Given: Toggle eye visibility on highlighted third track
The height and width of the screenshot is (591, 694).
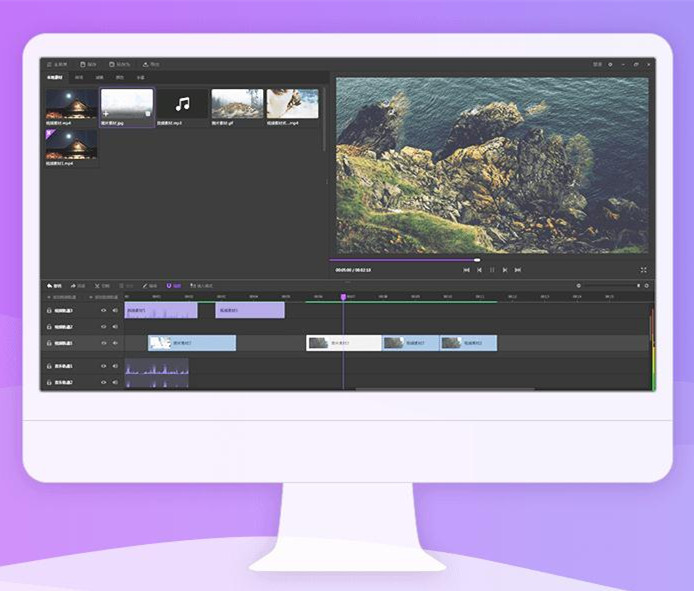Looking at the screenshot, I should click(104, 343).
